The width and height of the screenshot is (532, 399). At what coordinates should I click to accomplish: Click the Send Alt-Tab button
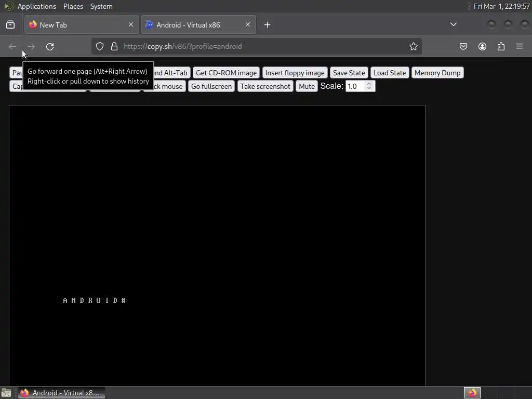point(172,73)
